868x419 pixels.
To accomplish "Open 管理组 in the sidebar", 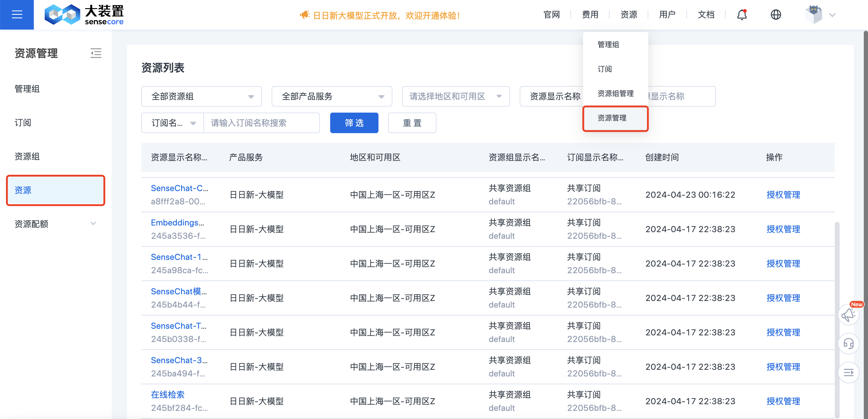I will tap(27, 89).
